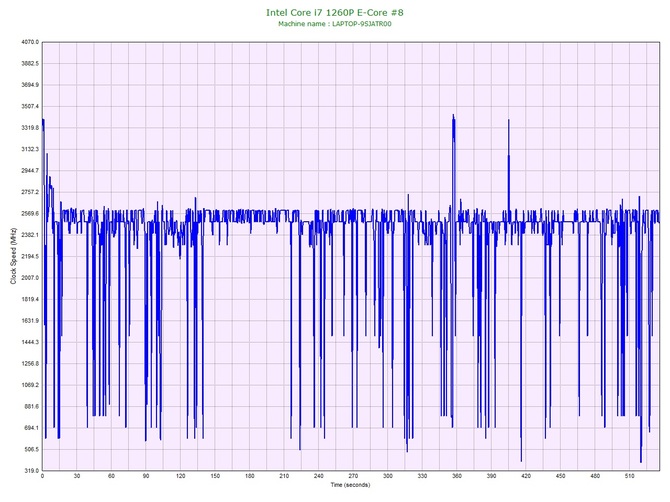Click the 881.6 y-axis value
670x502 pixels.
tap(31, 406)
